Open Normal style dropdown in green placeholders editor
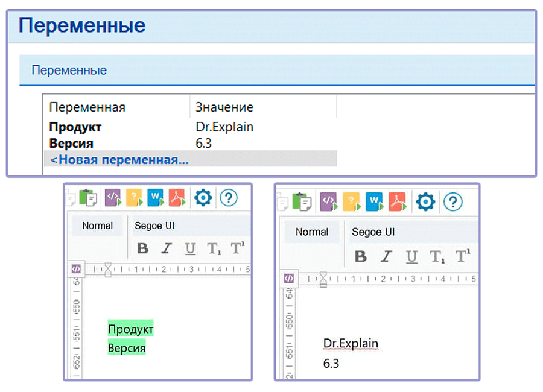The image size is (543, 392). point(97,226)
